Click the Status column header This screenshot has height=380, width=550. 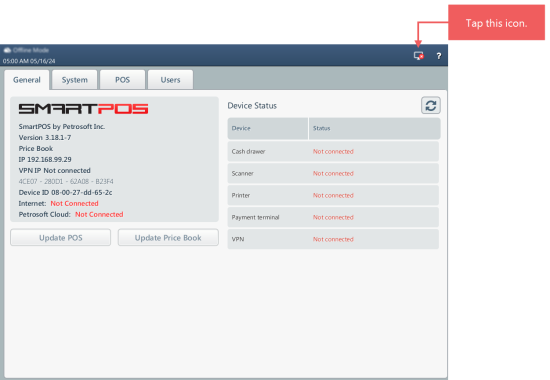pyautogui.click(x=374, y=128)
